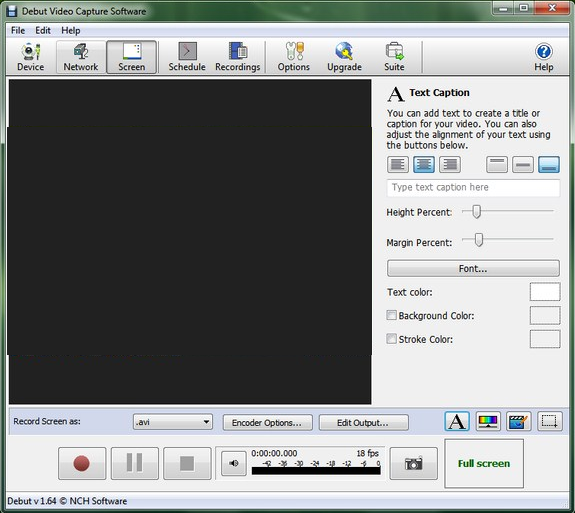The width and height of the screenshot is (575, 513).
Task: Minimize the Debut window
Action: [x=503, y=8]
